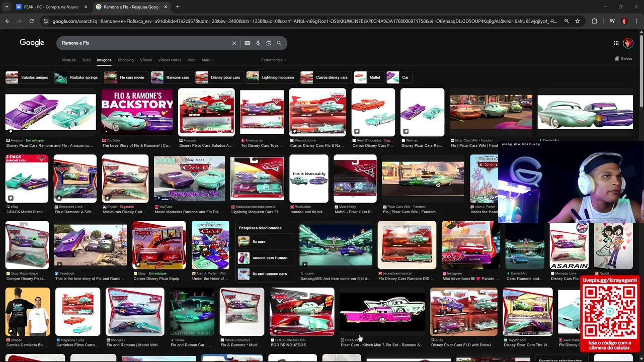Select the Mattel filter chip
Screen dimensions: 644x362
pyautogui.click(x=368, y=77)
